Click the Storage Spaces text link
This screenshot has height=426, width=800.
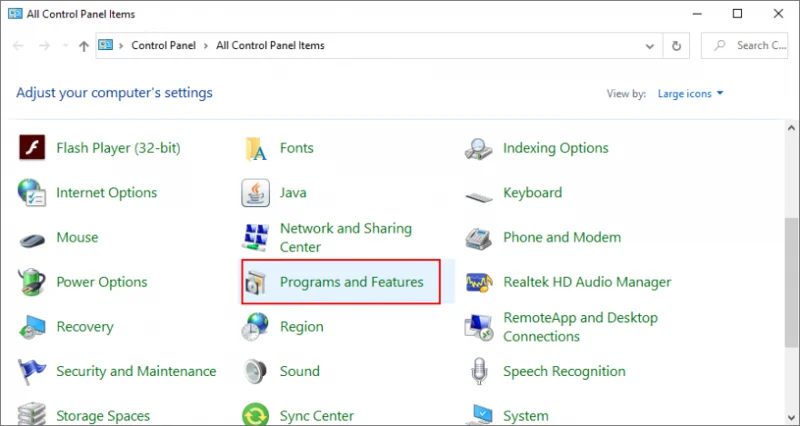[103, 416]
